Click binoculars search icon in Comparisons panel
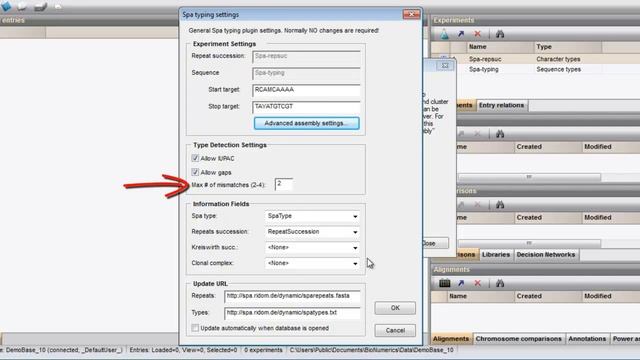This screenshot has height=360, width=640. (500, 205)
